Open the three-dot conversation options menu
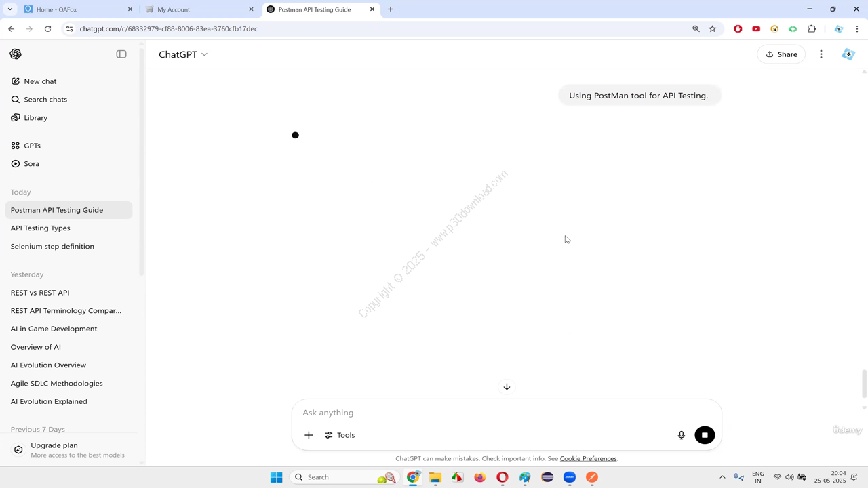Image resolution: width=868 pixels, height=488 pixels. [821, 54]
